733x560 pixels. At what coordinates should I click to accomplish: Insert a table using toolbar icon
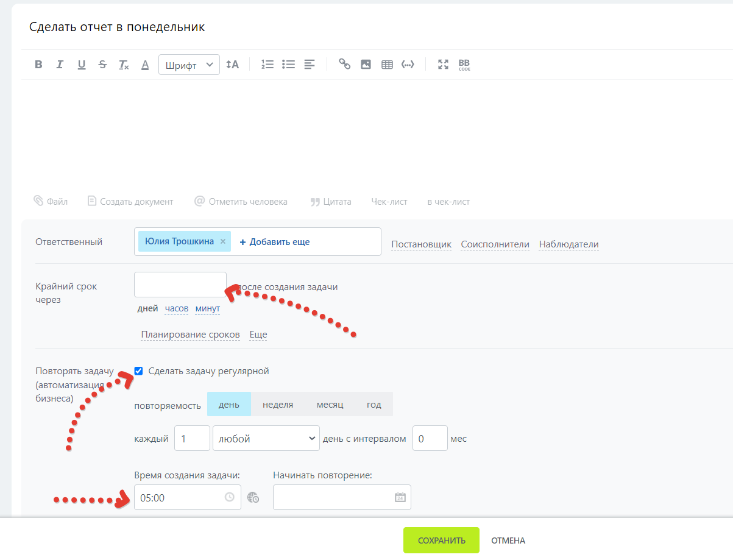click(387, 65)
